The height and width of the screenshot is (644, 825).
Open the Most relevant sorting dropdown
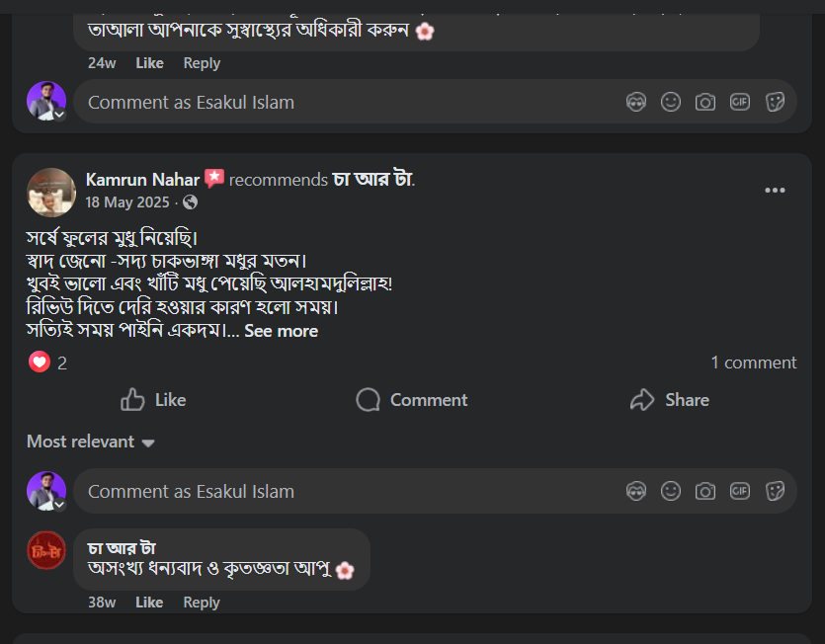[91, 442]
